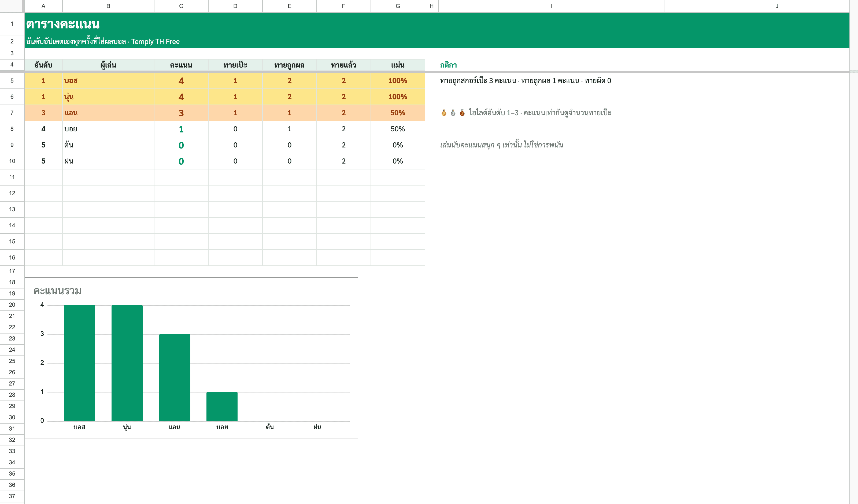Click 0% accuracy in ต้น row
Viewport: 858px width, 504px height.
[398, 145]
